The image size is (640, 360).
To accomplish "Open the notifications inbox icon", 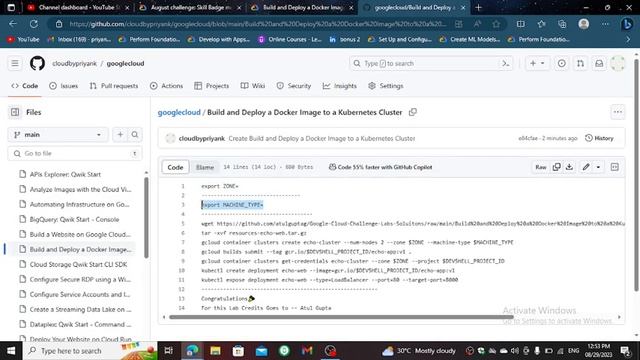I will pos(599,64).
